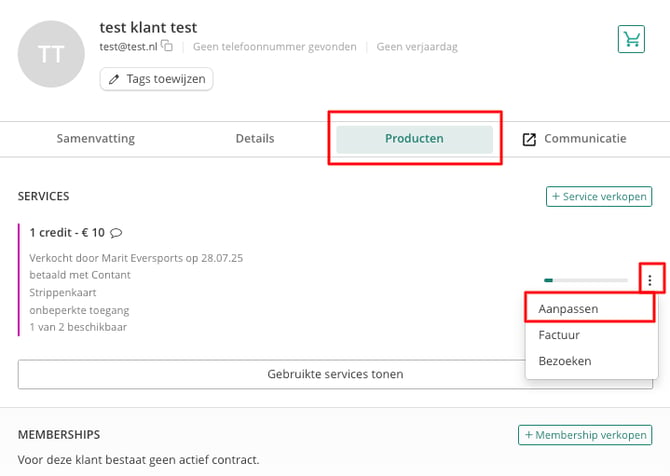This screenshot has height=476, width=670.
Task: Open the Details tab
Action: (x=255, y=138)
